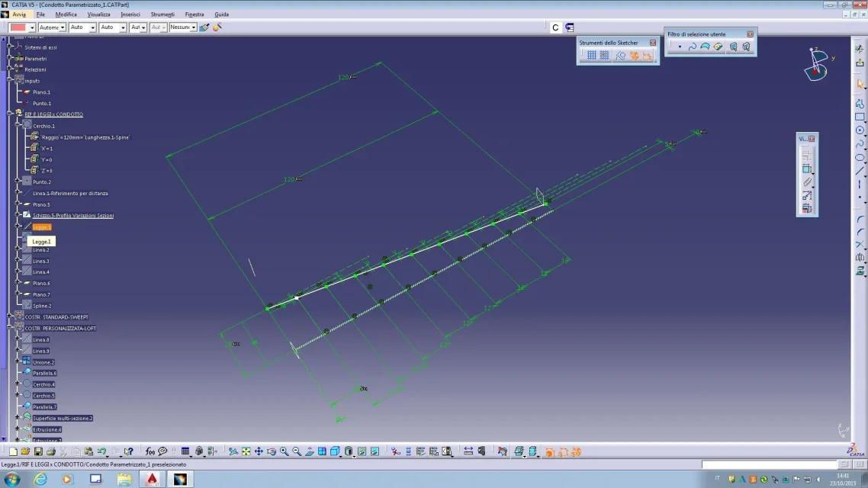
Task: Click the Fit All In view icon
Action: click(246, 451)
